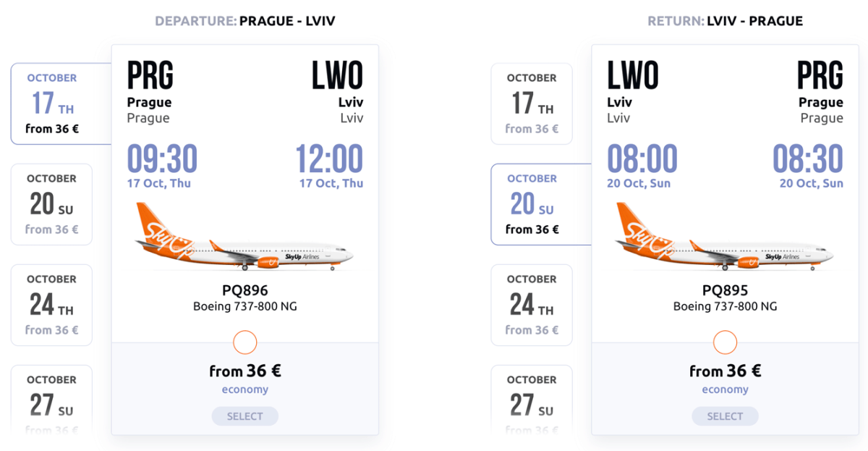868x451 pixels.
Task: Click the economy fare link on return card
Action: (x=725, y=389)
